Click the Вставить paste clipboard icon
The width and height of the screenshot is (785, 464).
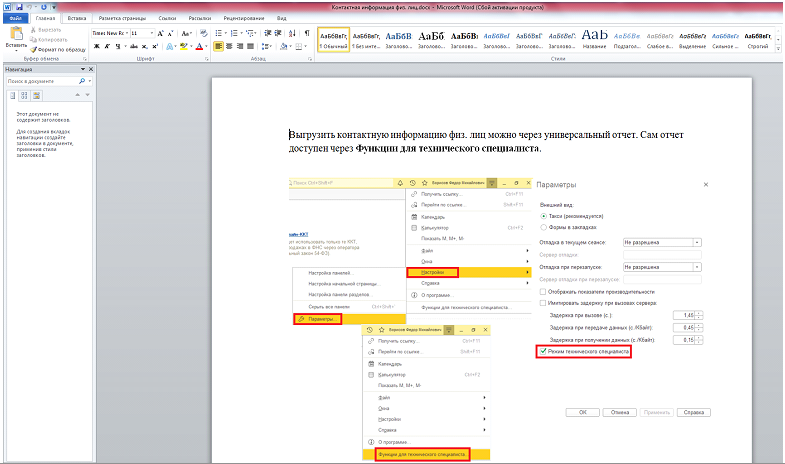point(16,34)
